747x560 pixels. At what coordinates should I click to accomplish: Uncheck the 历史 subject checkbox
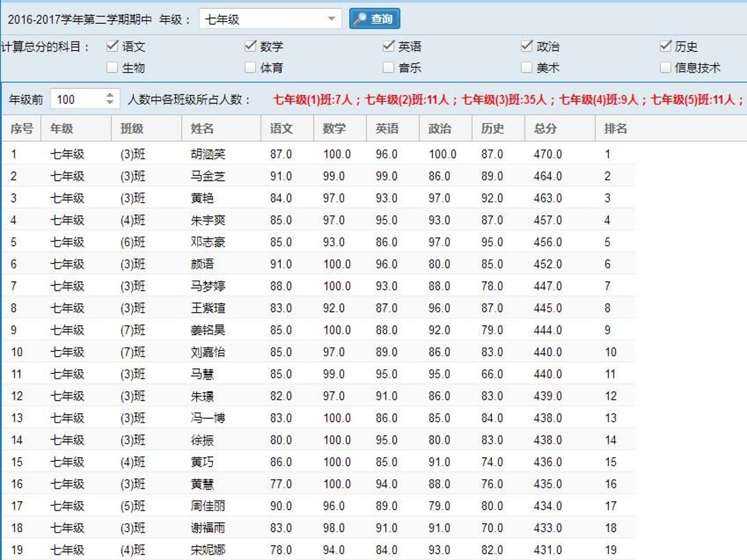click(x=666, y=46)
